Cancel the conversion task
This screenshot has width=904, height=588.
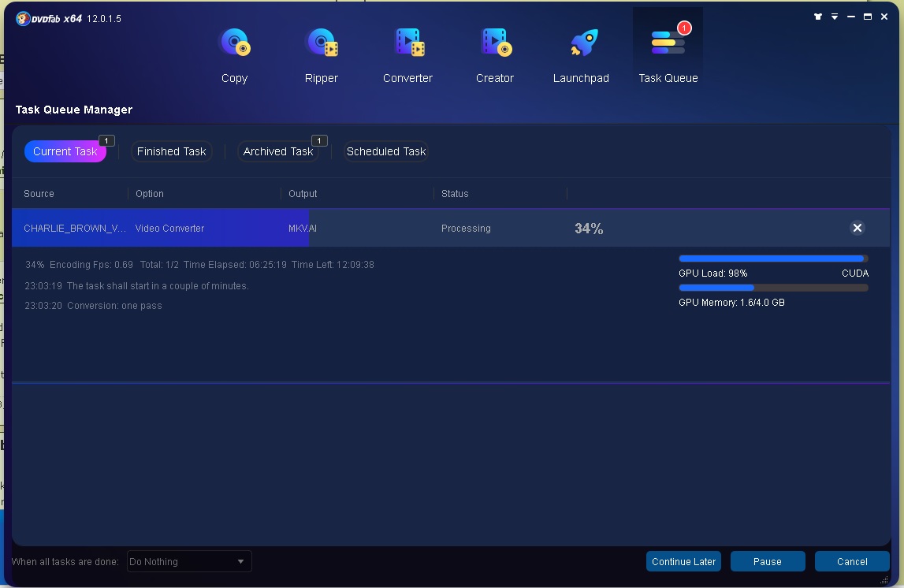pos(852,561)
